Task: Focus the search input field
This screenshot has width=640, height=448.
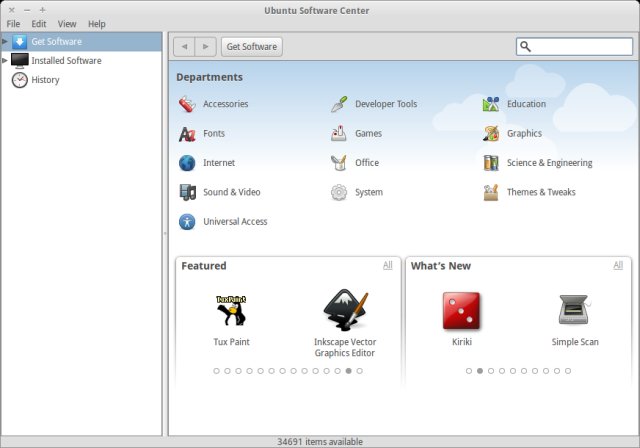Action: tap(574, 47)
